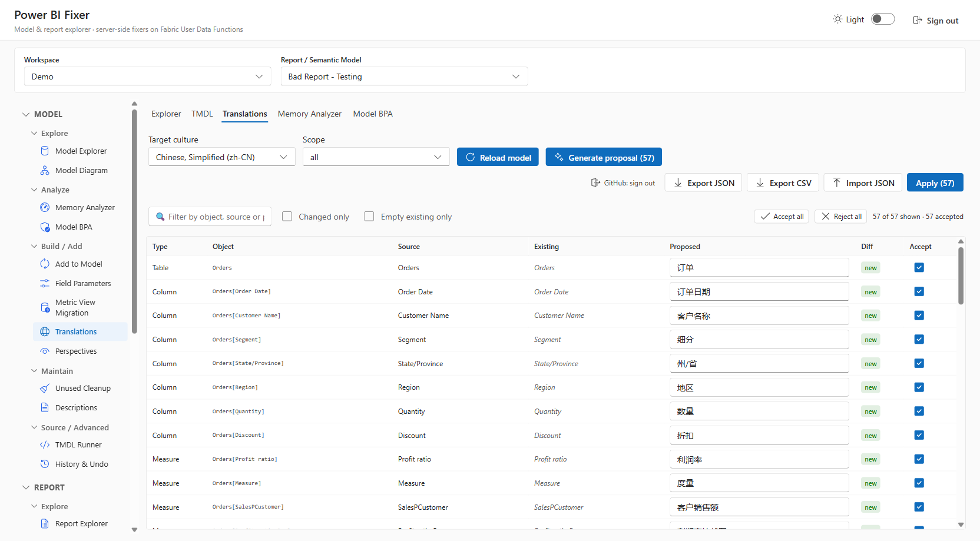
Task: Enable the Empty existing only checkbox
Action: tap(369, 216)
